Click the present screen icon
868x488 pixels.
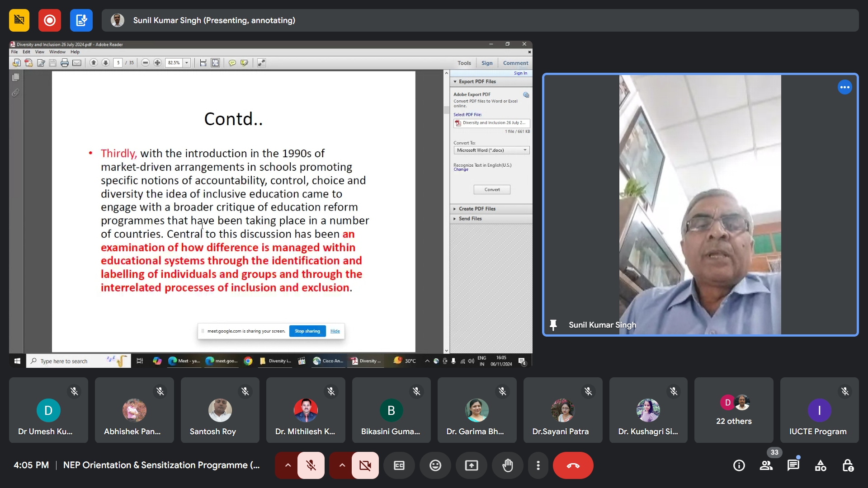point(471,465)
